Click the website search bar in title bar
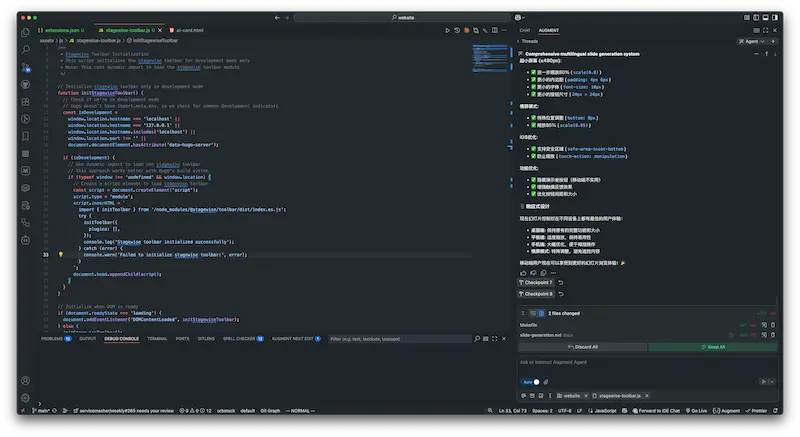 click(403, 17)
